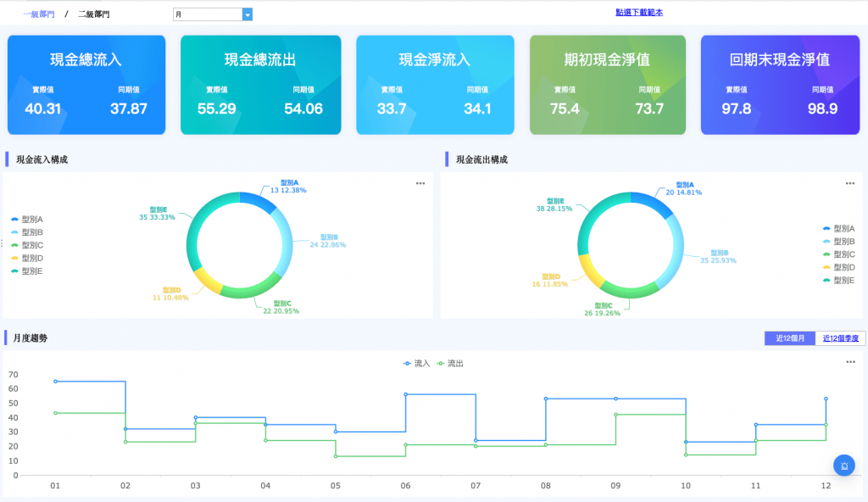Toggle the 流入 series in the trend legend
This screenshot has width=868, height=502.
tap(416, 364)
